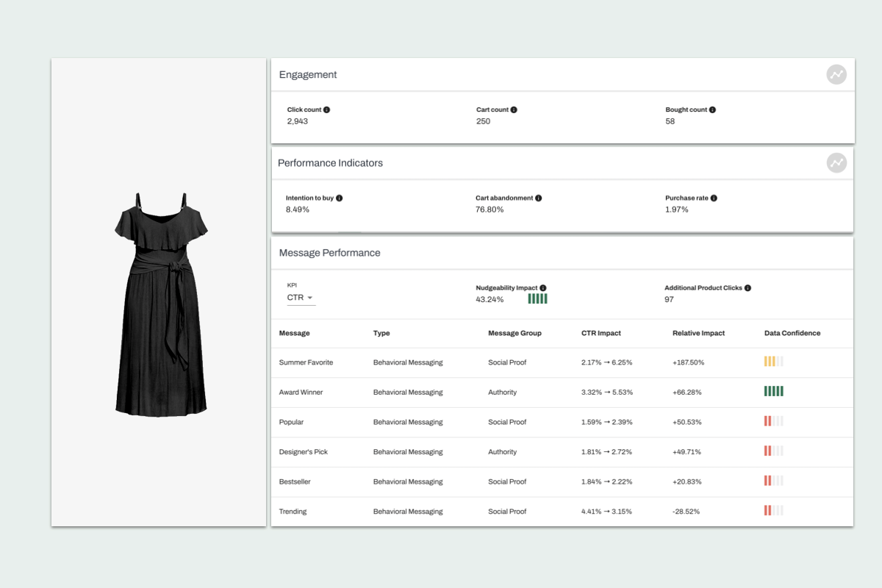Screen dimensions: 882x588
Task: Click the Additional Product Clicks info icon
Action: click(747, 287)
